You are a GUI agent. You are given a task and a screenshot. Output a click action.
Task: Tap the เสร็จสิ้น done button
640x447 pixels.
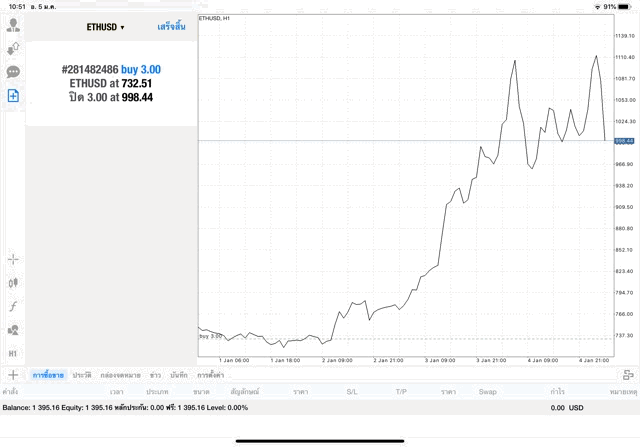coord(171,27)
